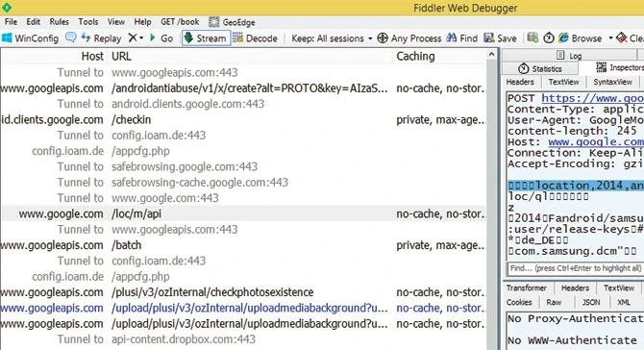Open the JSON response tab
644x350 pixels.
coord(590,302)
